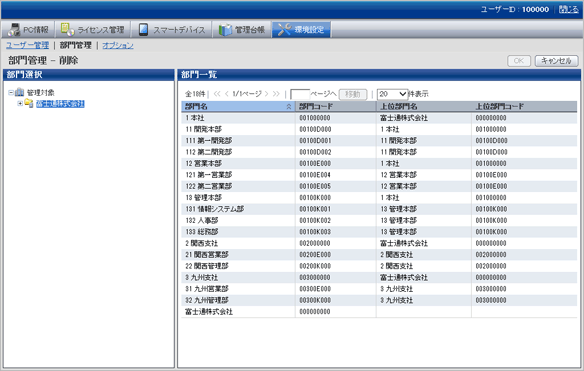
Task: Select 管理対象 in the tree
Action: 41,92
